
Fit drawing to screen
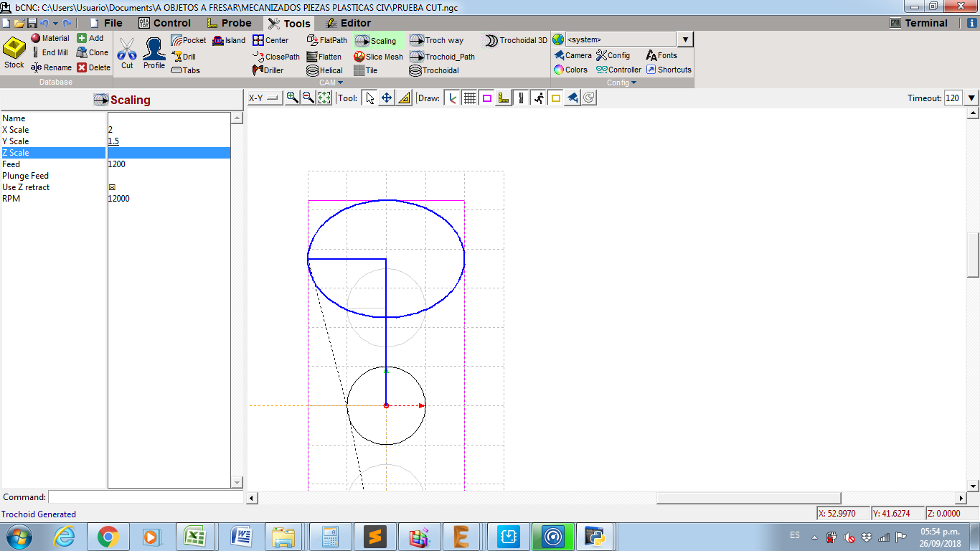(x=324, y=98)
